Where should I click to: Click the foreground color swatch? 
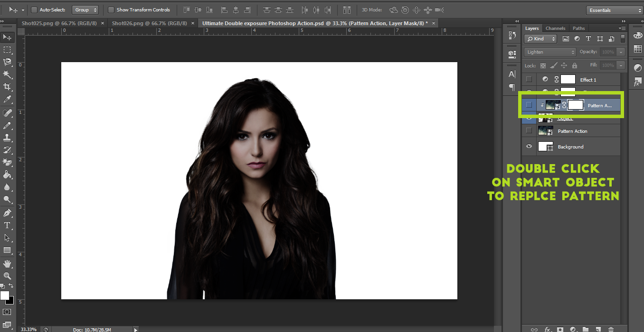(x=5, y=295)
